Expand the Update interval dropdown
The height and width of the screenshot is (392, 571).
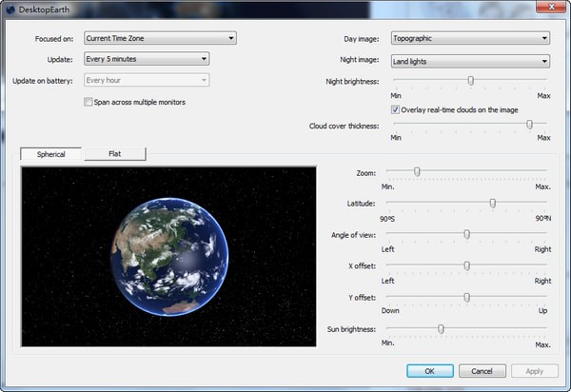click(x=146, y=59)
